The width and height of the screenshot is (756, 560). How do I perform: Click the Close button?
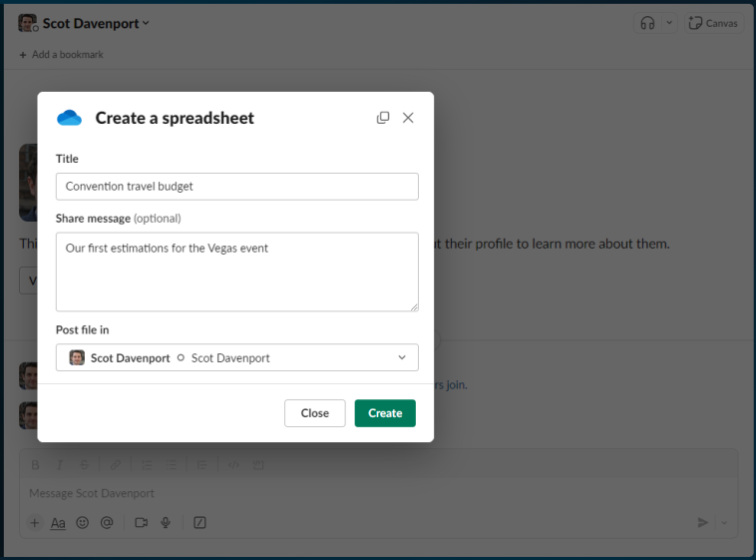click(x=315, y=413)
